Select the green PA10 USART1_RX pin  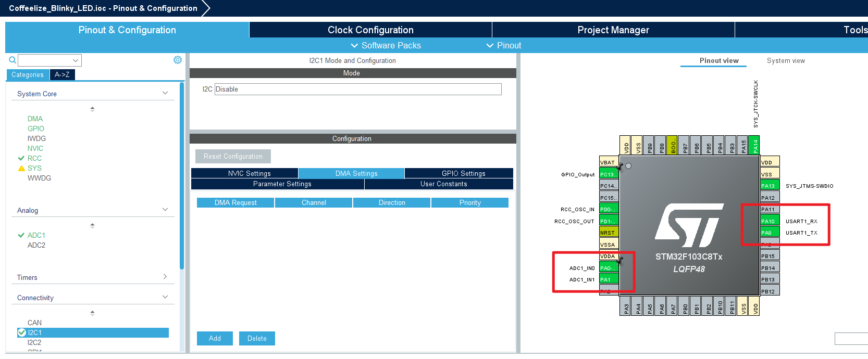click(x=769, y=221)
